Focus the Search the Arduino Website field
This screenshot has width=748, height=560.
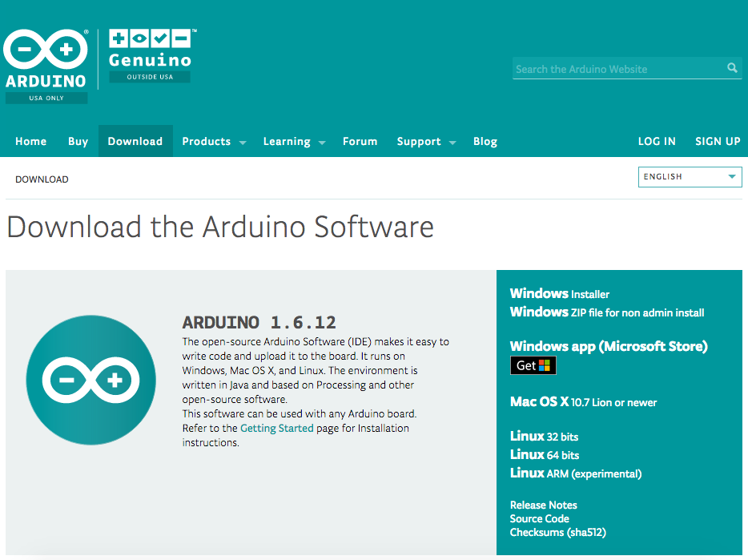click(627, 68)
